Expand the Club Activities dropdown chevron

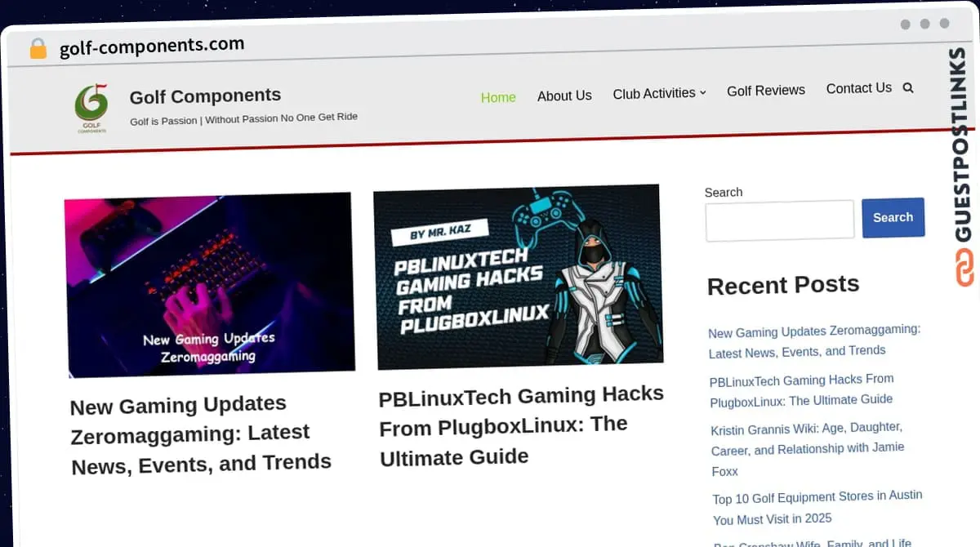(x=702, y=93)
